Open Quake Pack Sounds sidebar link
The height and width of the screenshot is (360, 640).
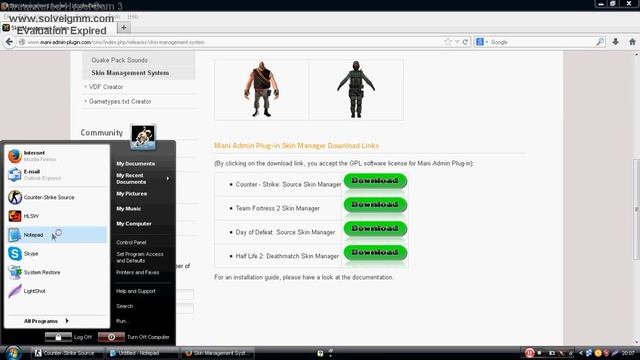pos(119,60)
